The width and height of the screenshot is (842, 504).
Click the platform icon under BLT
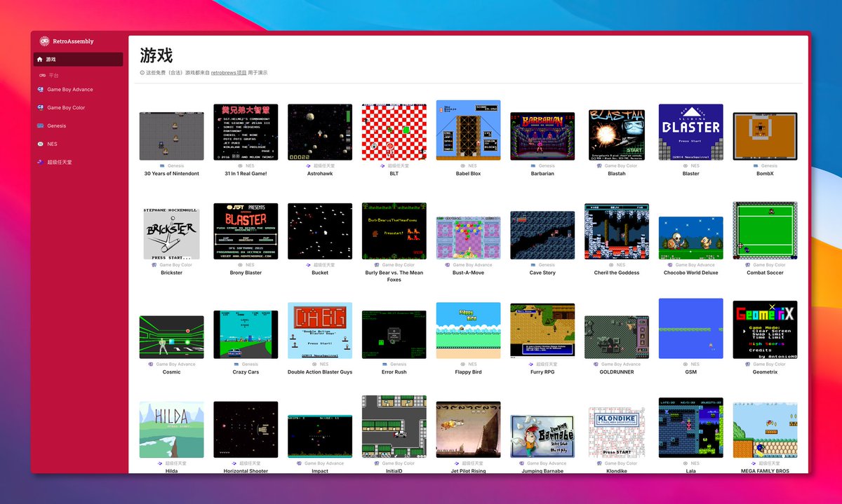pyautogui.click(x=382, y=166)
